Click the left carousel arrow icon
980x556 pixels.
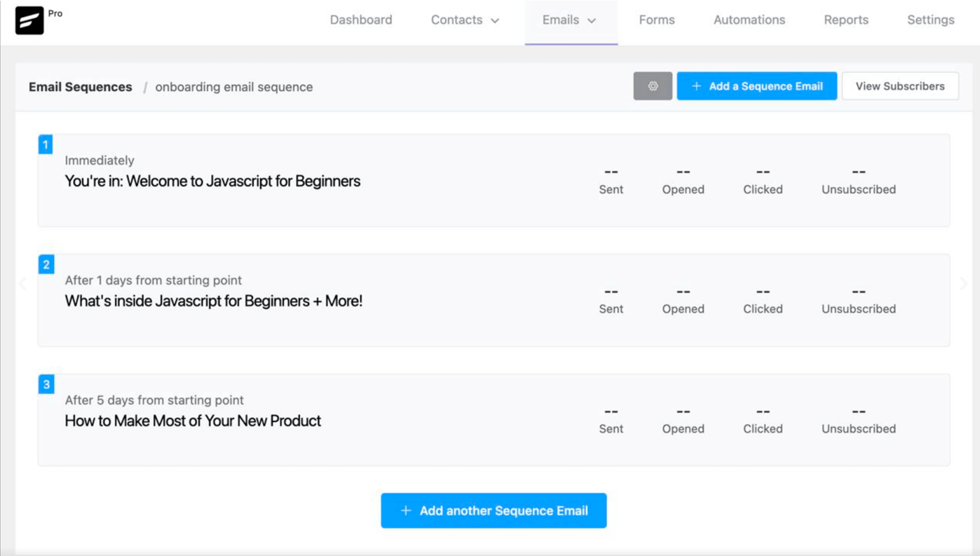point(22,283)
